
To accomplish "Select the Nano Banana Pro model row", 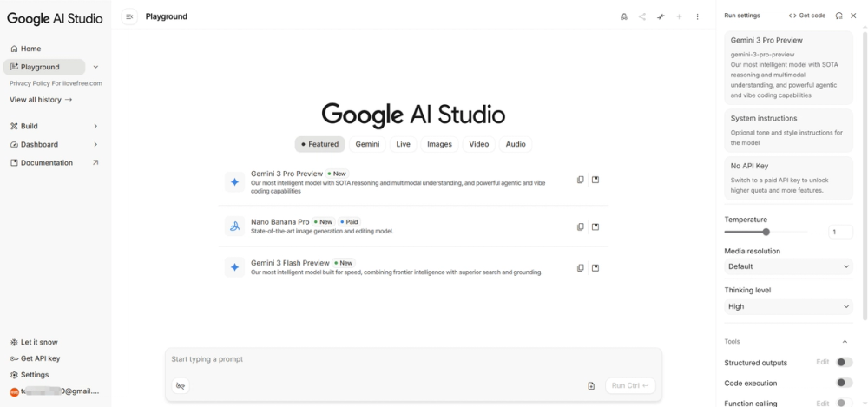I will coord(413,226).
